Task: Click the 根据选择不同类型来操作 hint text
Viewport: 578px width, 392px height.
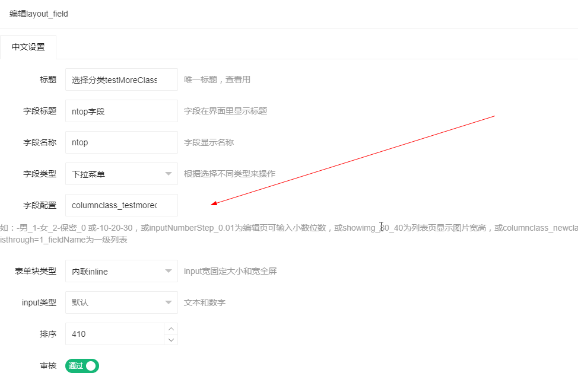Action: coord(229,174)
